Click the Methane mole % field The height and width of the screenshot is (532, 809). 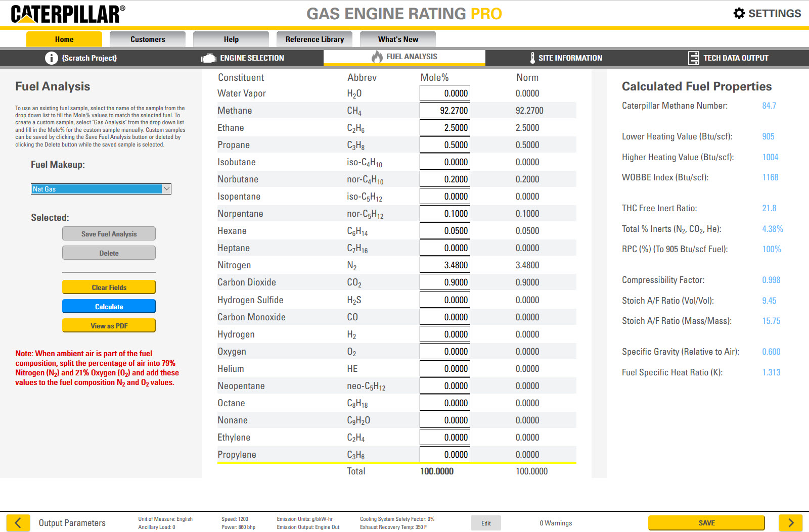tap(445, 111)
